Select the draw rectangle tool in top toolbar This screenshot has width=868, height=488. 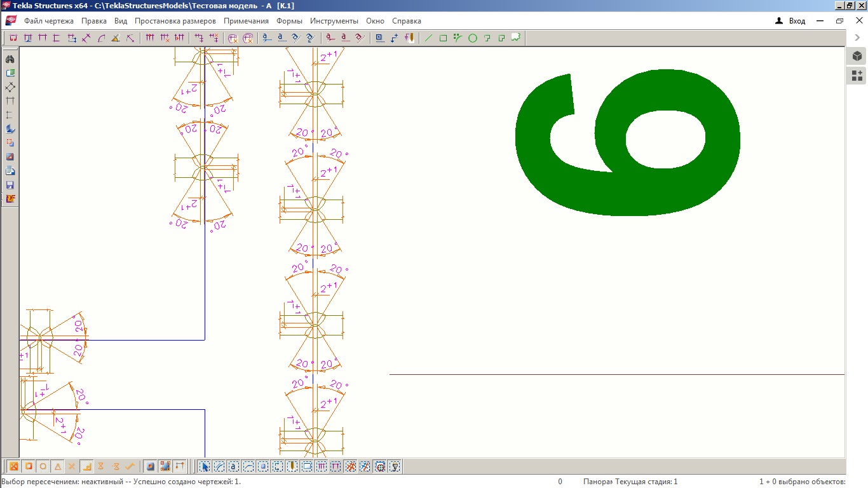click(x=444, y=38)
